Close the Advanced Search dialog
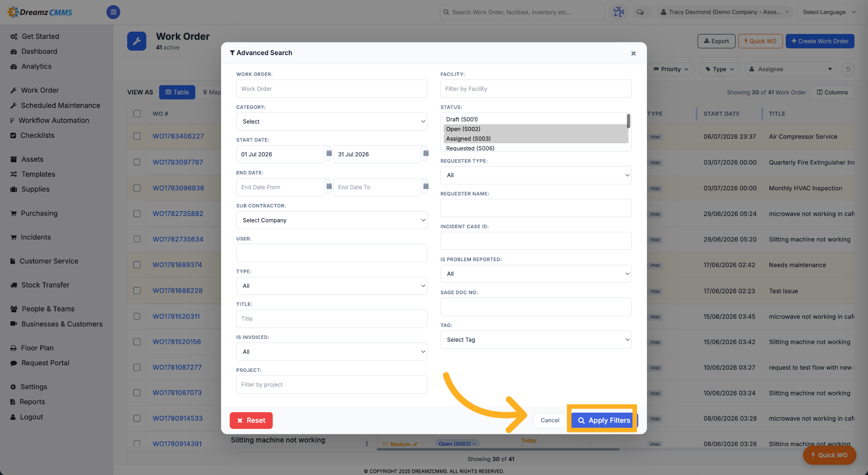The width and height of the screenshot is (868, 475). tap(633, 53)
